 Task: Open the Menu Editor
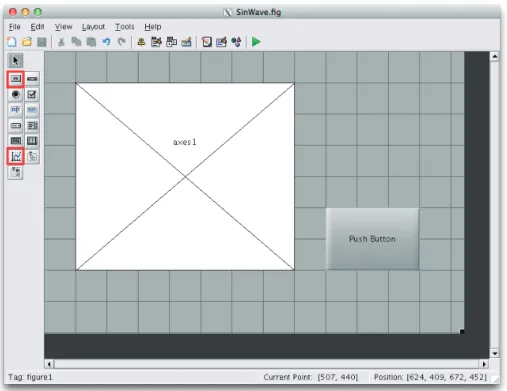click(156, 42)
